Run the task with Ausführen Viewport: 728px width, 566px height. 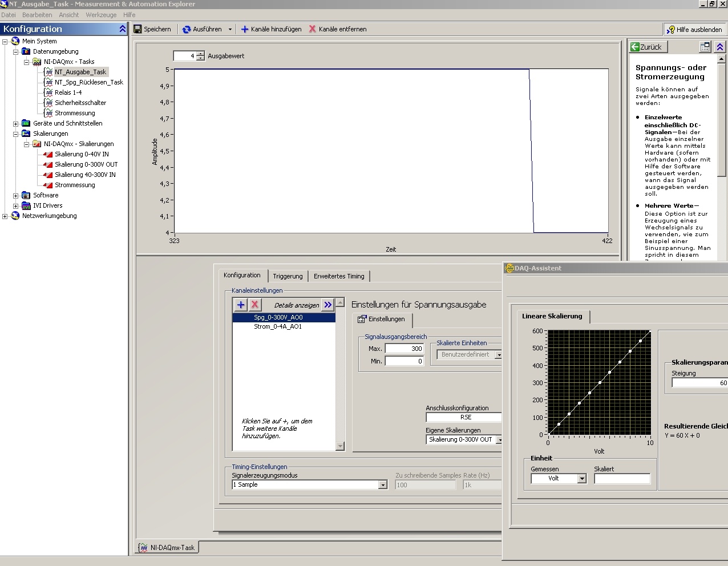pos(202,29)
